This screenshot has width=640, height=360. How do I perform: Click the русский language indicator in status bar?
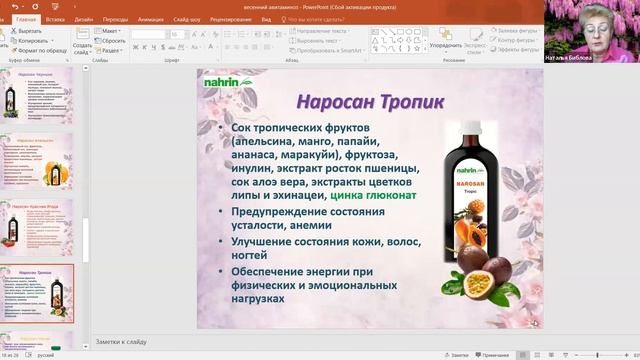tap(46, 356)
